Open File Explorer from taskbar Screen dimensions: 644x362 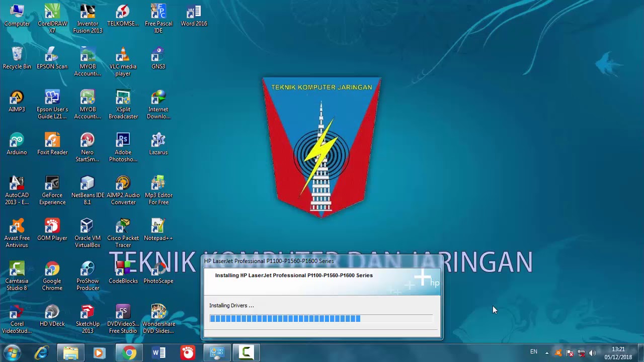tap(70, 353)
